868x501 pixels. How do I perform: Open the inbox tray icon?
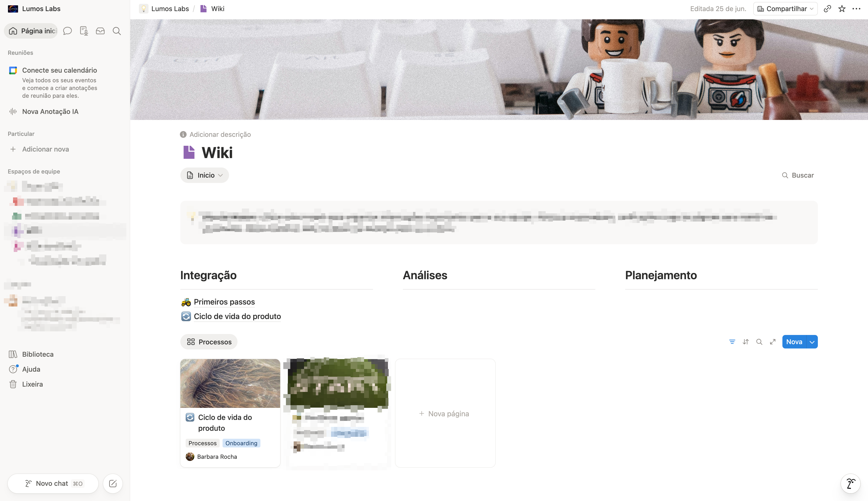coord(100,31)
